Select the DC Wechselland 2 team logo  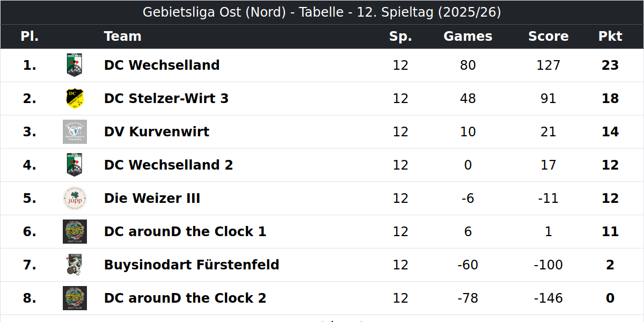click(x=75, y=165)
